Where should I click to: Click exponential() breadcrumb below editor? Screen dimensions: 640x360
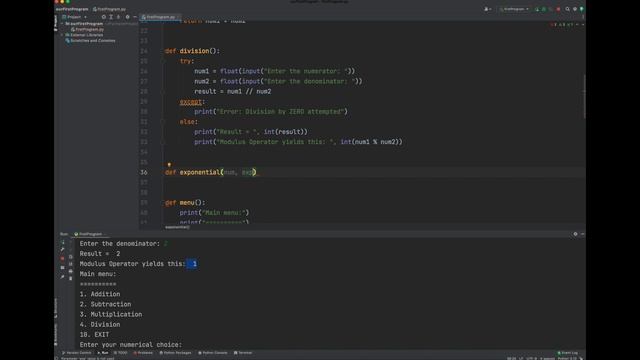pos(177,227)
